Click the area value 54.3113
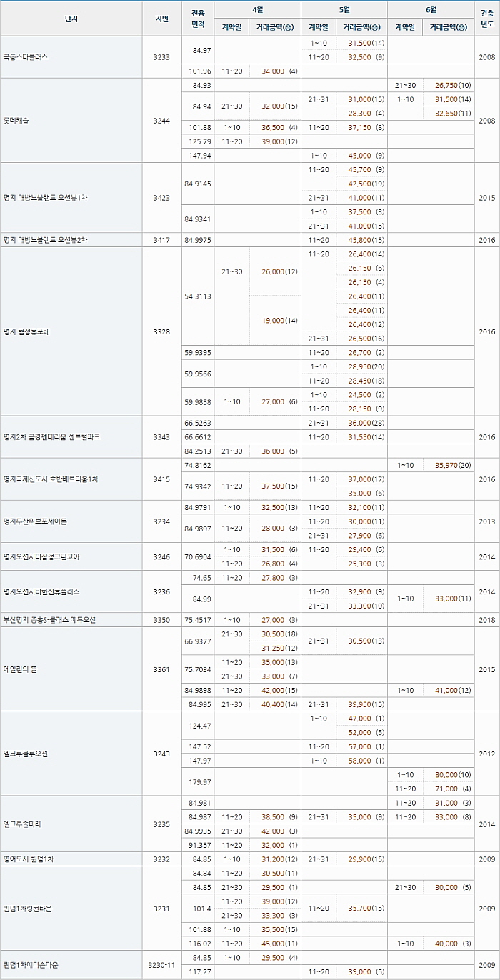 point(198,296)
